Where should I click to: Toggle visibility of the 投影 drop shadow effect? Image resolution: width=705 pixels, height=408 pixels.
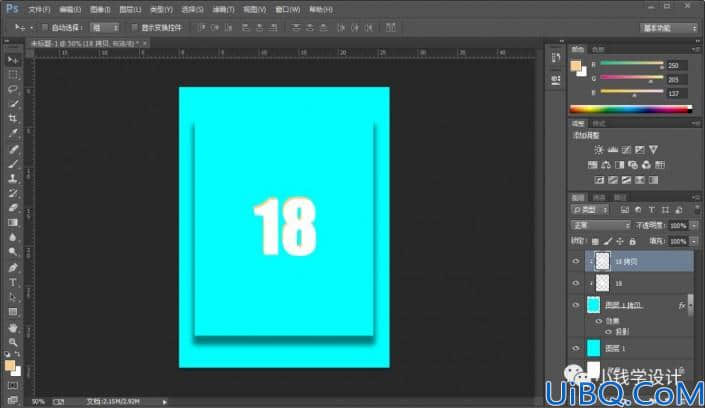608,332
